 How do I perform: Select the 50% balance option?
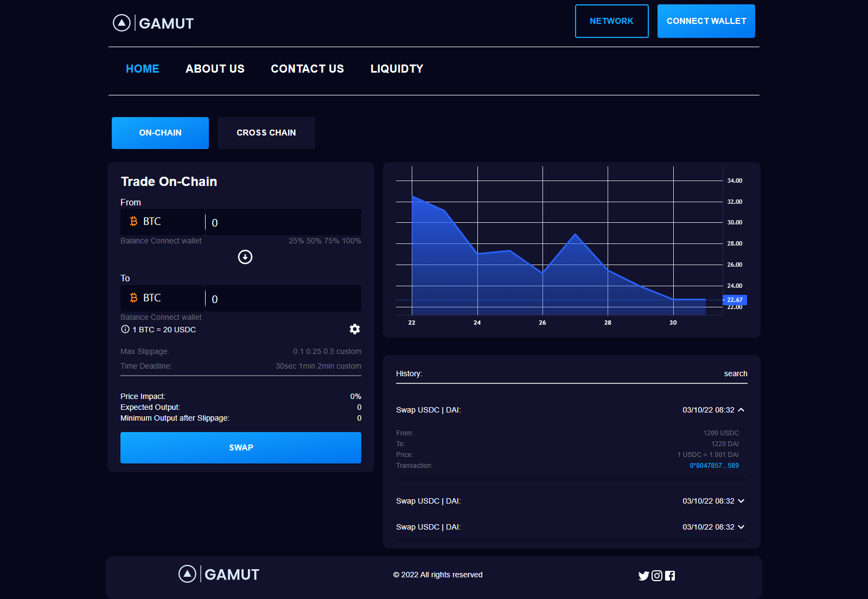[x=314, y=241]
